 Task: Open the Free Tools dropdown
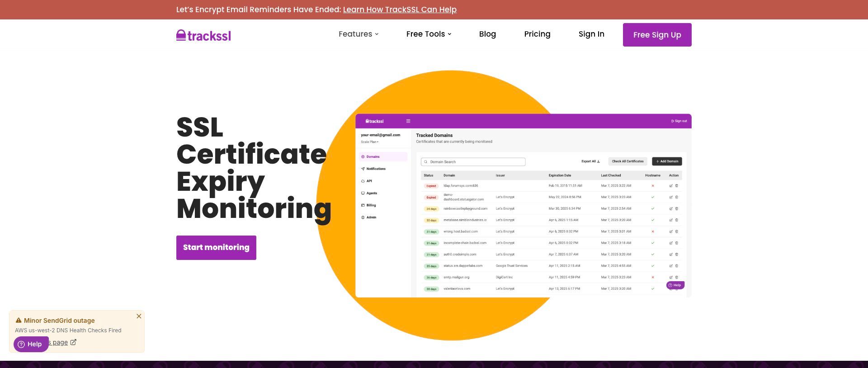429,34
